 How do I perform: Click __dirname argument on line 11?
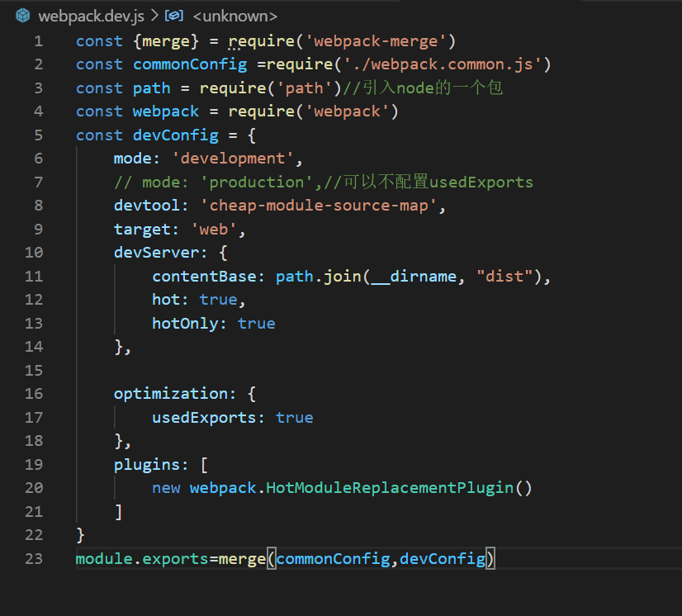coord(414,277)
